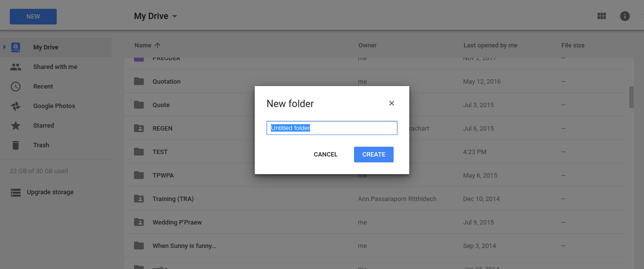This screenshot has height=269, width=644.
Task: Switch to grid view icon
Action: tap(601, 16)
